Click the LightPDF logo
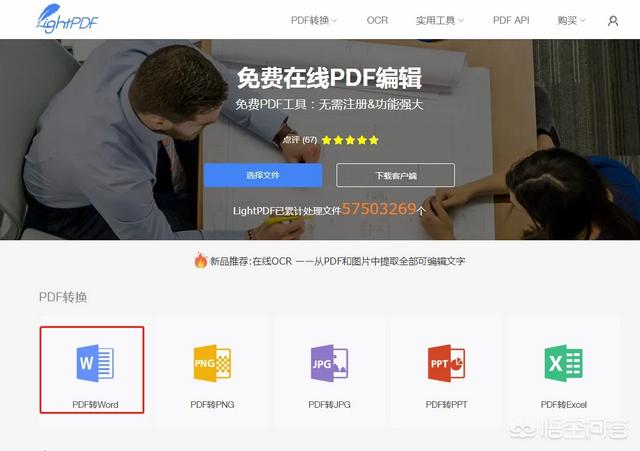The image size is (640, 451). 67,19
